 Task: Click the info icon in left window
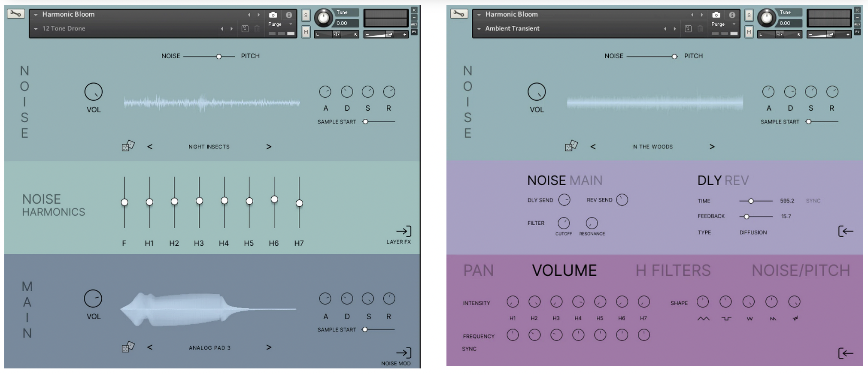click(x=288, y=15)
